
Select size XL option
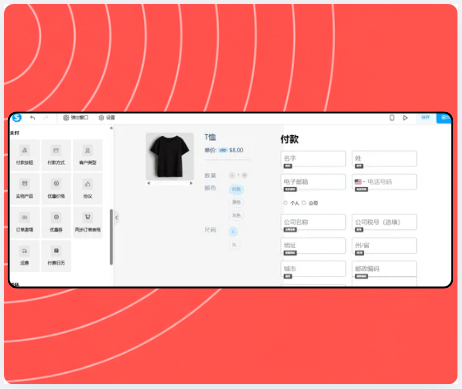tap(234, 245)
